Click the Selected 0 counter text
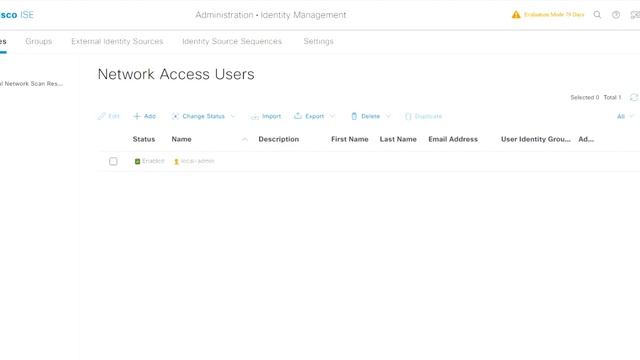 pyautogui.click(x=584, y=97)
